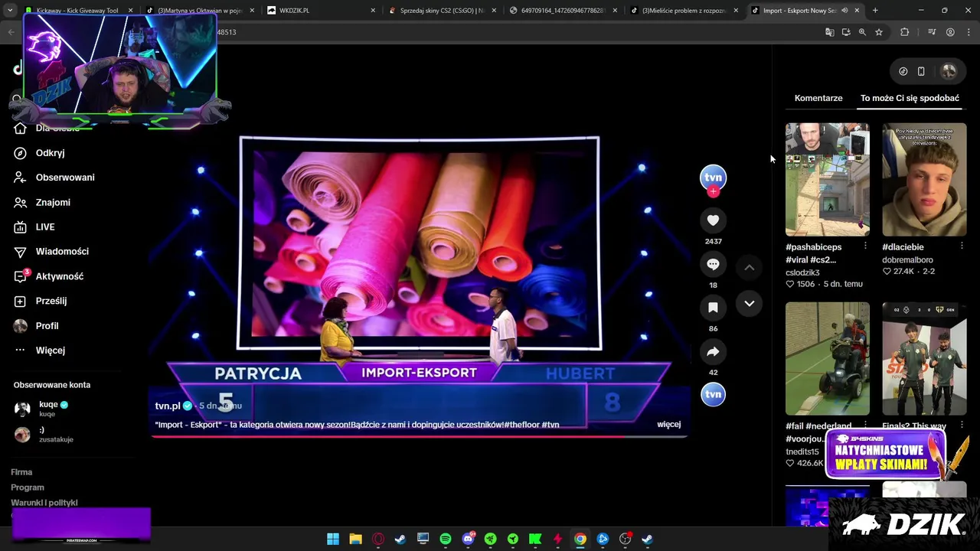Click Warunki i polityki footer link

click(x=44, y=503)
